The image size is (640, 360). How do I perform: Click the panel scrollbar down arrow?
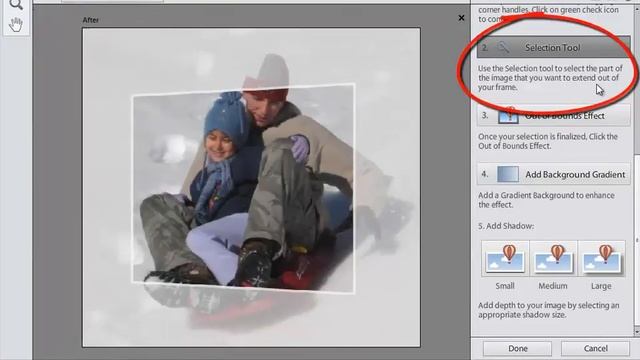point(637,331)
